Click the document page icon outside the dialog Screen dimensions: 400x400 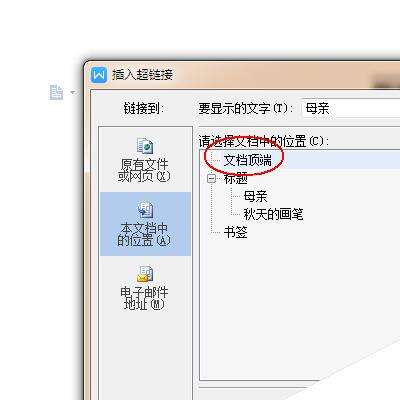(x=56, y=92)
